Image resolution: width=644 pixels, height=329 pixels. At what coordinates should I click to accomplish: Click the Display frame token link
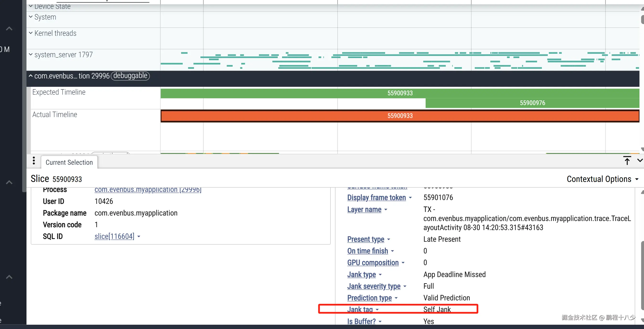[x=376, y=198]
